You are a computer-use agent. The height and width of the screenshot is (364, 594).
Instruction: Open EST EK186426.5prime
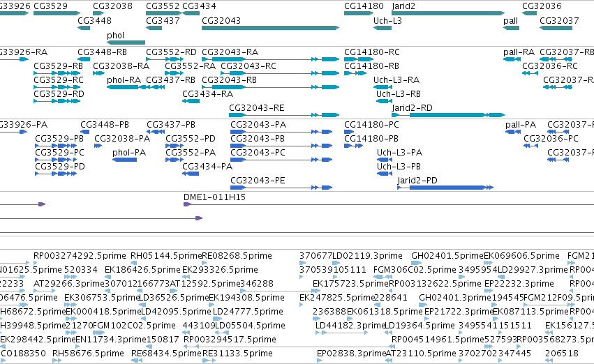(x=142, y=270)
